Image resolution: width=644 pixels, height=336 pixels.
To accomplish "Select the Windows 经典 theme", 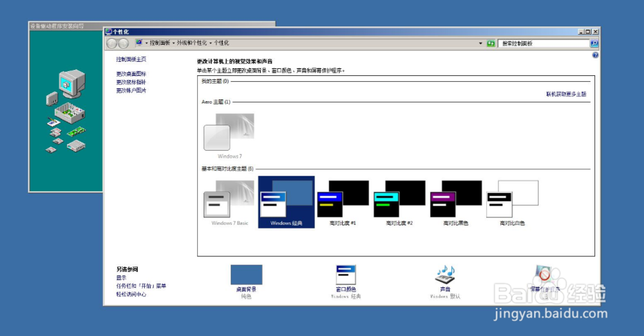I will coord(287,202).
